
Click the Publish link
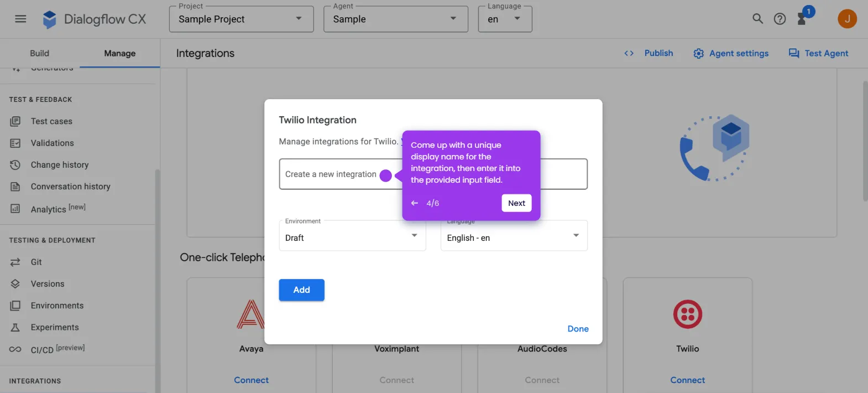tap(658, 53)
